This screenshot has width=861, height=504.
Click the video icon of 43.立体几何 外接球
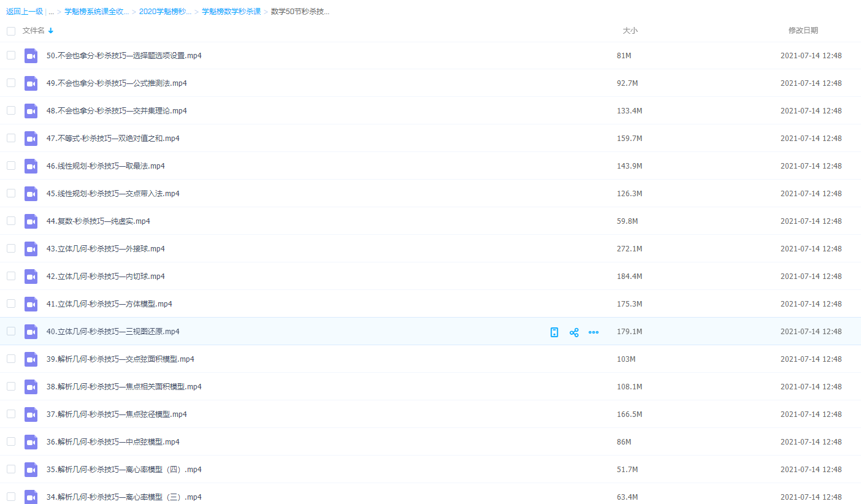tap(31, 249)
